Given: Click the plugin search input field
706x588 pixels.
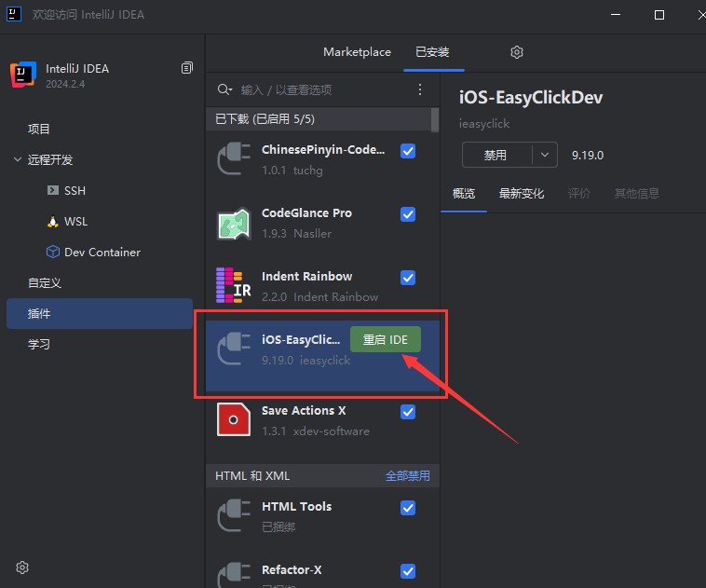Looking at the screenshot, I should [x=321, y=89].
